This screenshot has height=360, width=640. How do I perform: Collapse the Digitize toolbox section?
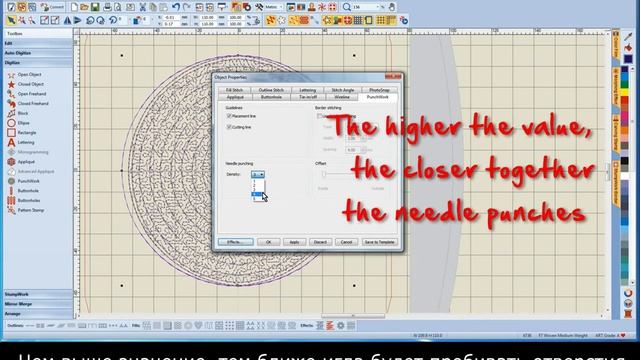click(38, 63)
